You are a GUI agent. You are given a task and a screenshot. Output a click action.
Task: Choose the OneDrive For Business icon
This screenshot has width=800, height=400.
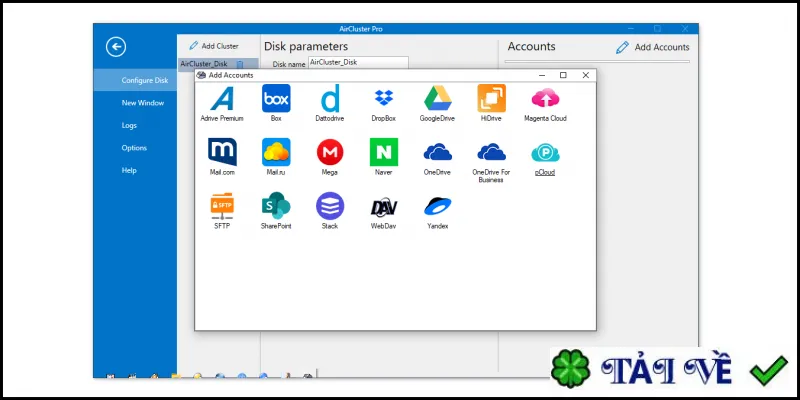491,152
